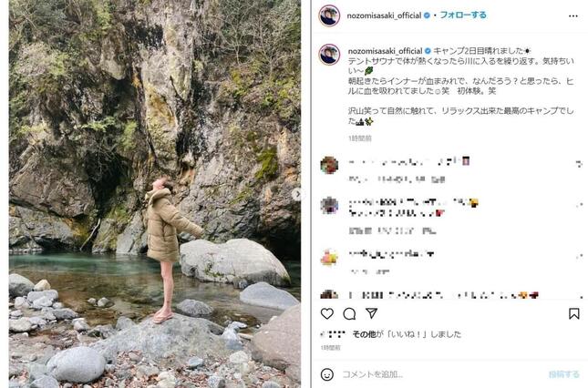The height and width of the screenshot is (388, 588).
Task: Open nozomisasaki_official username in caption
Action: [385, 51]
